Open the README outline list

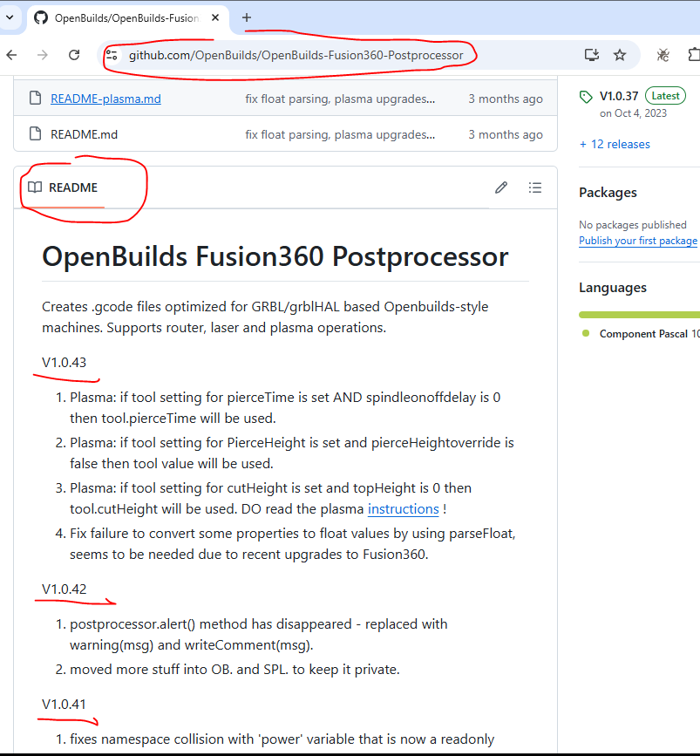click(535, 187)
